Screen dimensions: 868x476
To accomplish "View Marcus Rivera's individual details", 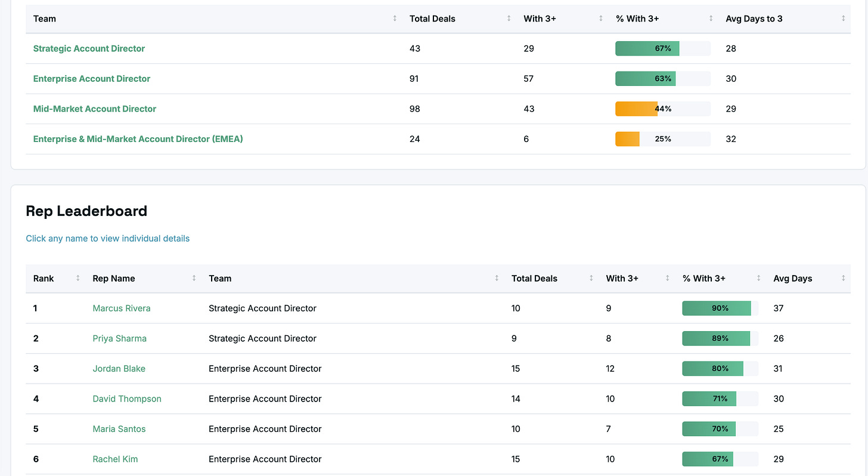I will pos(122,308).
